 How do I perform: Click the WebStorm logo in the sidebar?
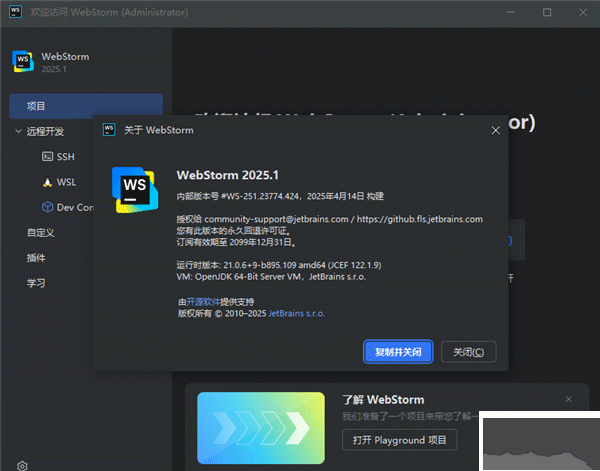[x=23, y=61]
